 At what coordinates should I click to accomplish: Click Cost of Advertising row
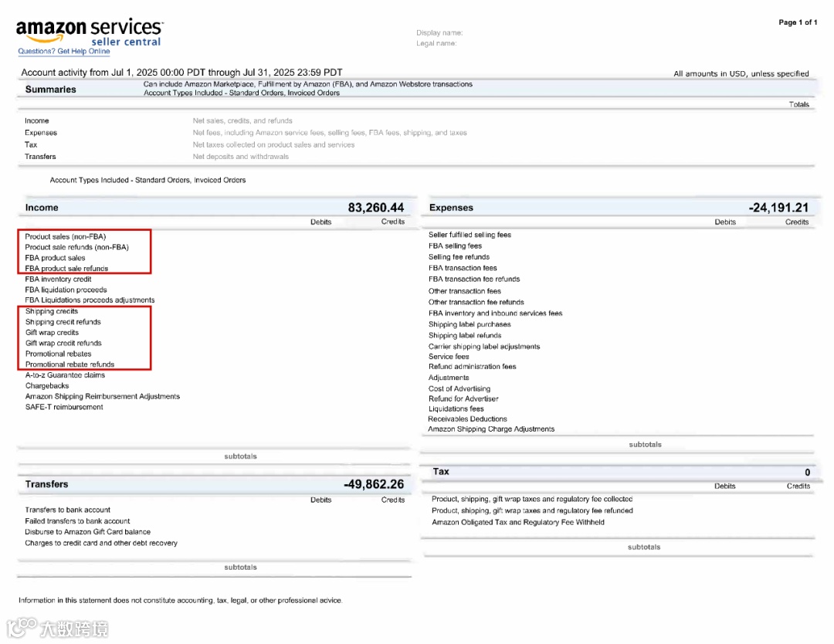[x=459, y=388]
